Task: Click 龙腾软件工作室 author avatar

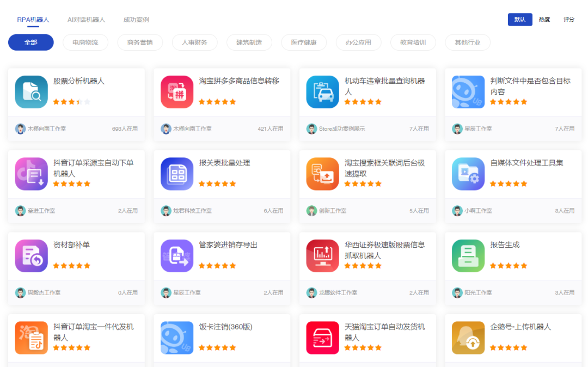Action: pos(311,292)
